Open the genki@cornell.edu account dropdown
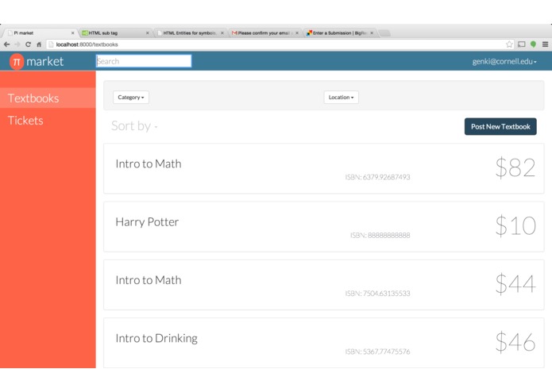Image resolution: width=552 pixels, height=392 pixels. (x=504, y=62)
